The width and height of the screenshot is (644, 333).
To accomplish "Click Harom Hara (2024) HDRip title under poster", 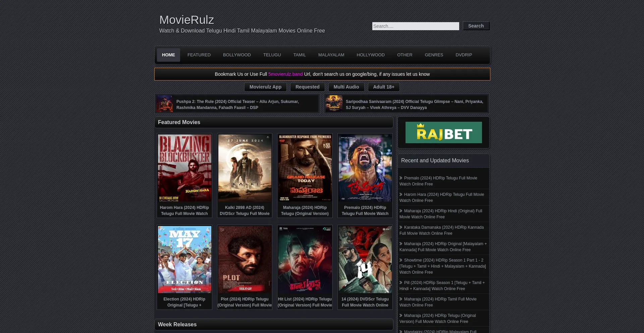I will click(184, 211).
